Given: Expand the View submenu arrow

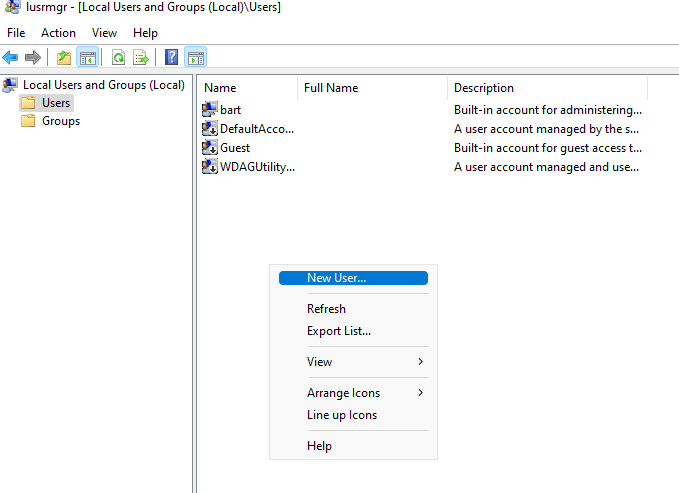Looking at the screenshot, I should coord(420,362).
